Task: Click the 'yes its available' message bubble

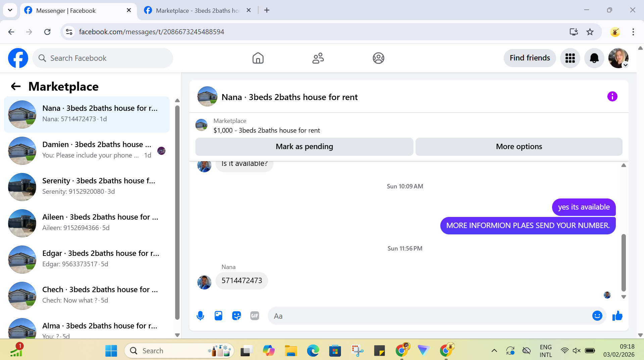Action: 584,207
